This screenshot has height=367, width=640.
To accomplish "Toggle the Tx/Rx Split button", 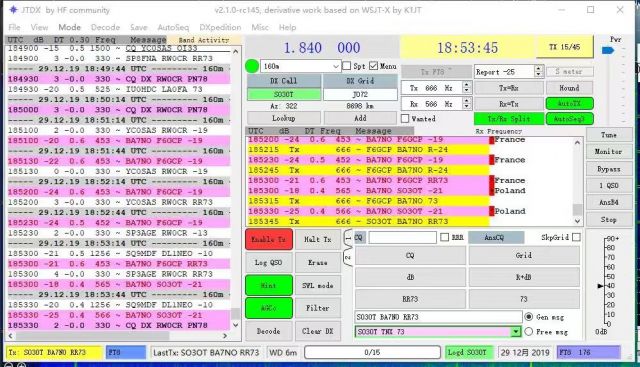I will pyautogui.click(x=509, y=119).
